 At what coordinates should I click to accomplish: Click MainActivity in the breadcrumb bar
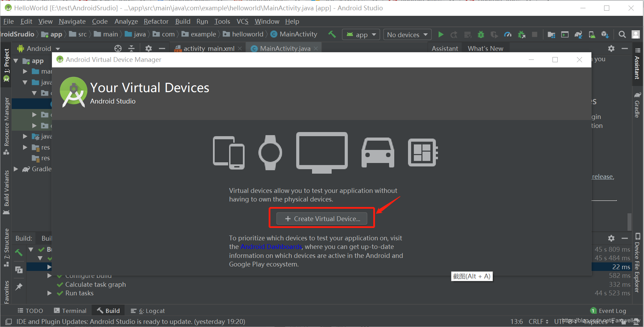[294, 34]
